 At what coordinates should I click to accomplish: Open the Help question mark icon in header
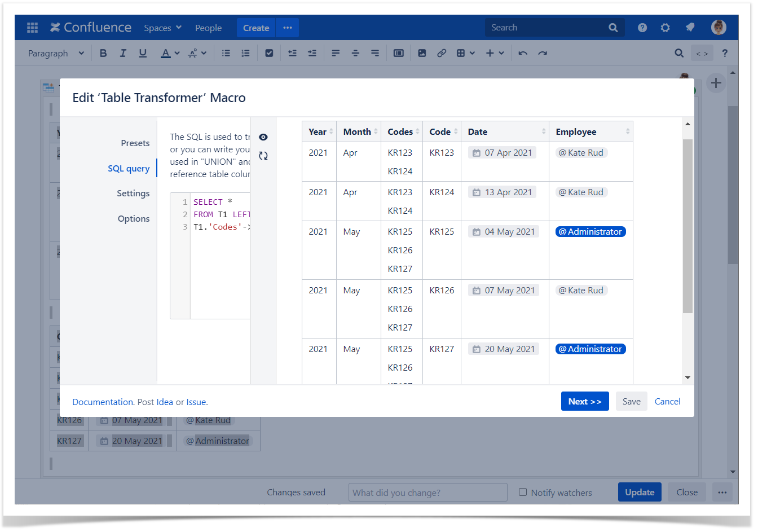642,28
